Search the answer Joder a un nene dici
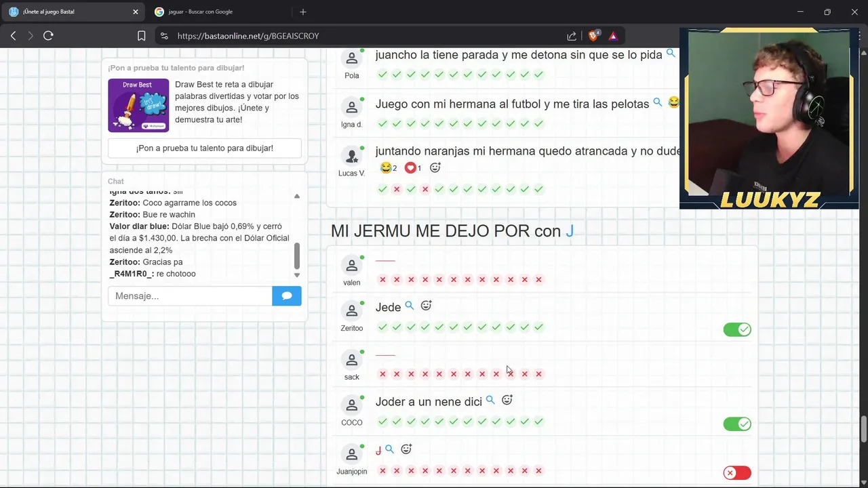 pyautogui.click(x=490, y=401)
